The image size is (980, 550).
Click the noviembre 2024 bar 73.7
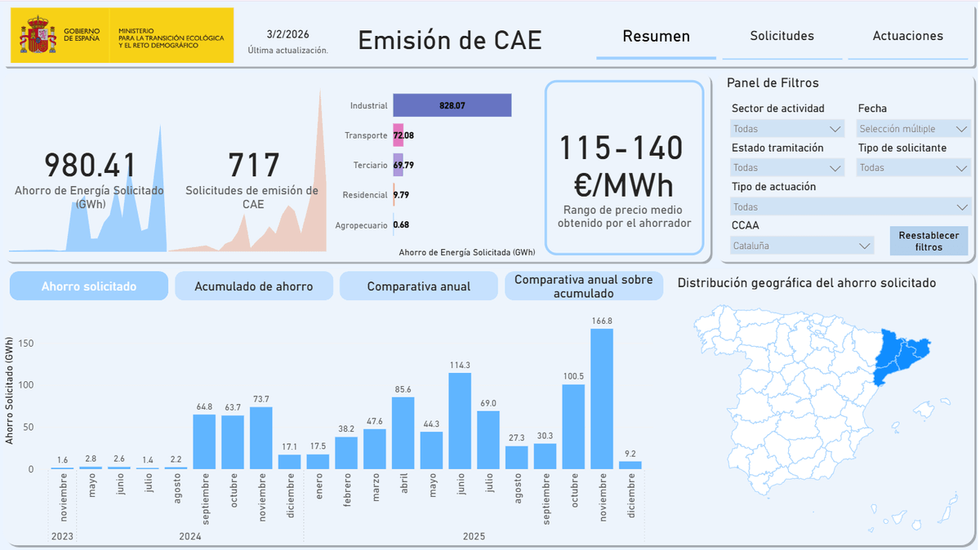pyautogui.click(x=261, y=438)
